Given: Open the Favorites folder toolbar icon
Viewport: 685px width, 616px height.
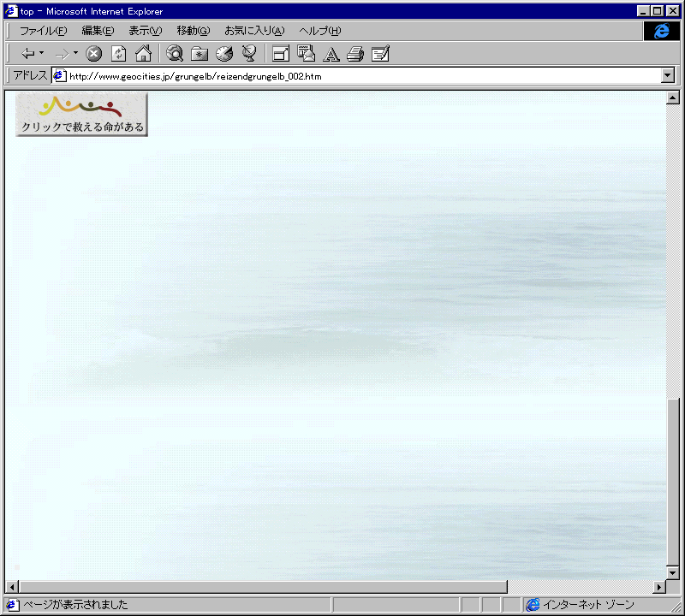Looking at the screenshot, I should 200,54.
